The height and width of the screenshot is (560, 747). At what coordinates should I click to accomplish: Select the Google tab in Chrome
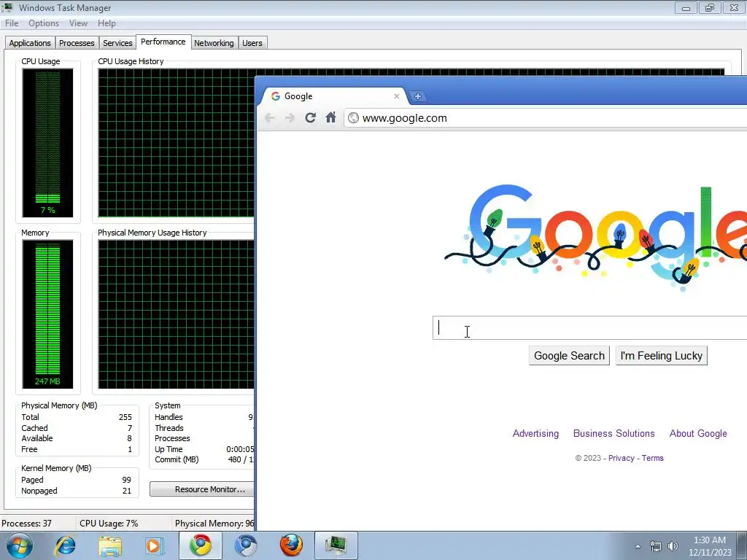(333, 96)
